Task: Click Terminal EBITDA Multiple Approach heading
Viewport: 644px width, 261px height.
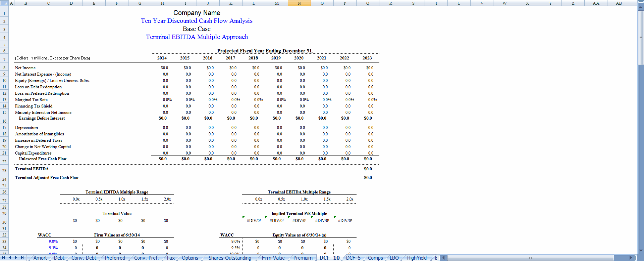Action: (x=197, y=37)
